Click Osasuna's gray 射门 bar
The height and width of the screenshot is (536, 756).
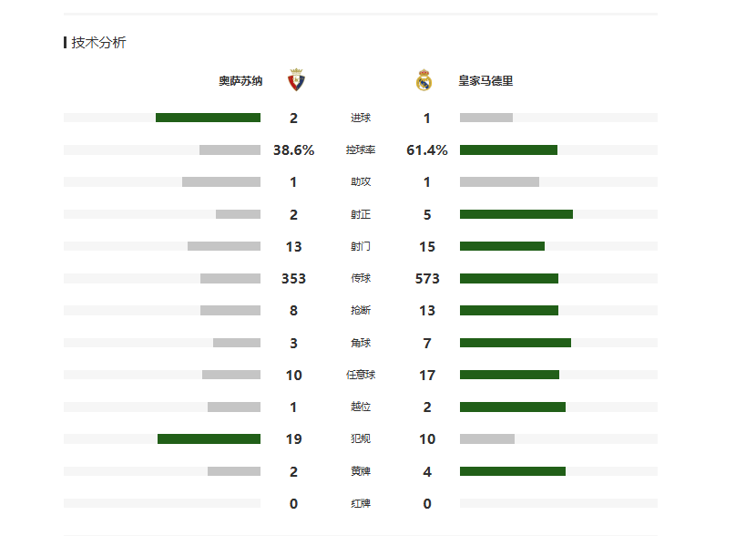[x=223, y=246]
